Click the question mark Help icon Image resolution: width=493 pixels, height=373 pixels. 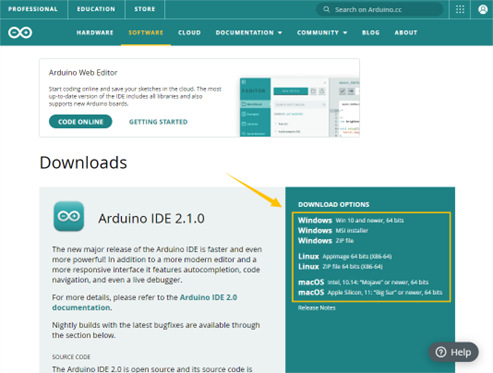point(441,352)
